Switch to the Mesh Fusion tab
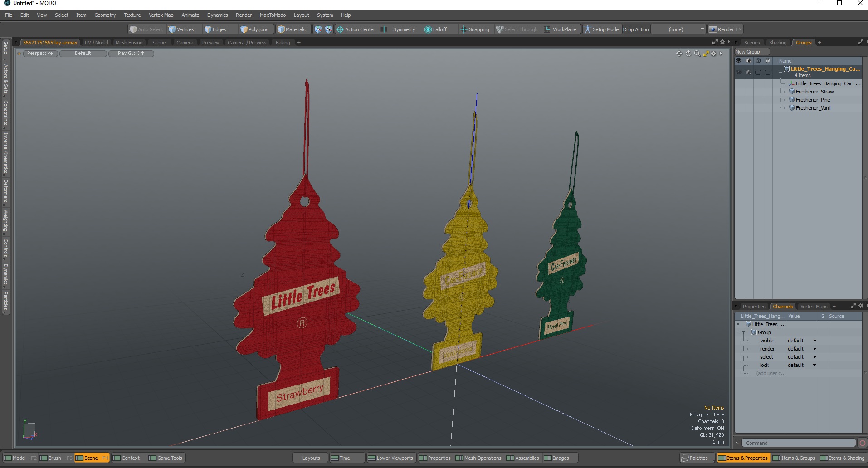868x468 pixels. 129,43
